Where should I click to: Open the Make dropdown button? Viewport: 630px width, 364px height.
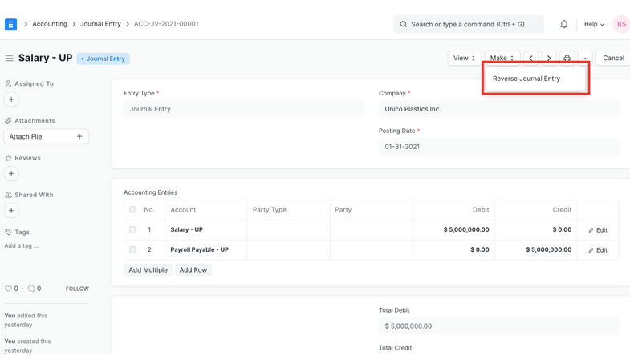502,59
